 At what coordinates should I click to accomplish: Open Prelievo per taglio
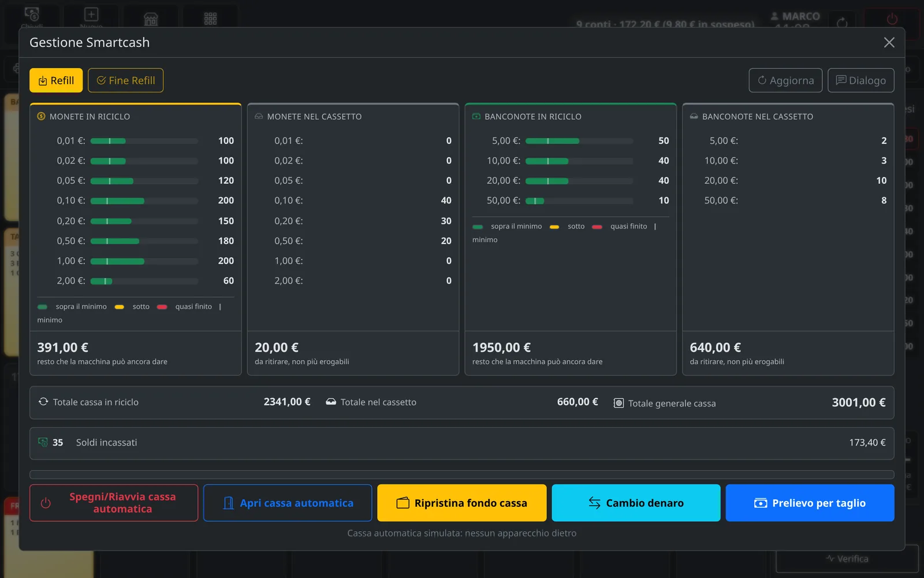[x=810, y=503]
